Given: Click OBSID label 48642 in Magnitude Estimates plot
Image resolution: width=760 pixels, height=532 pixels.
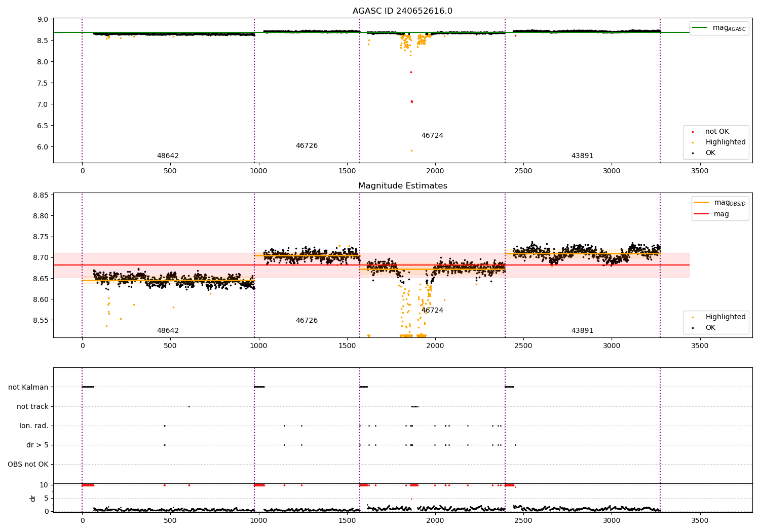Looking at the screenshot, I should coord(168,331).
